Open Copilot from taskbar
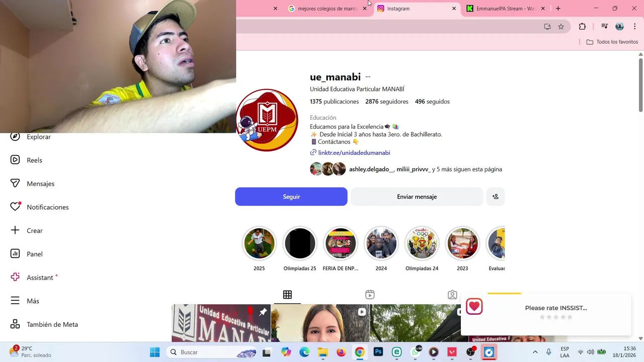 [286, 352]
